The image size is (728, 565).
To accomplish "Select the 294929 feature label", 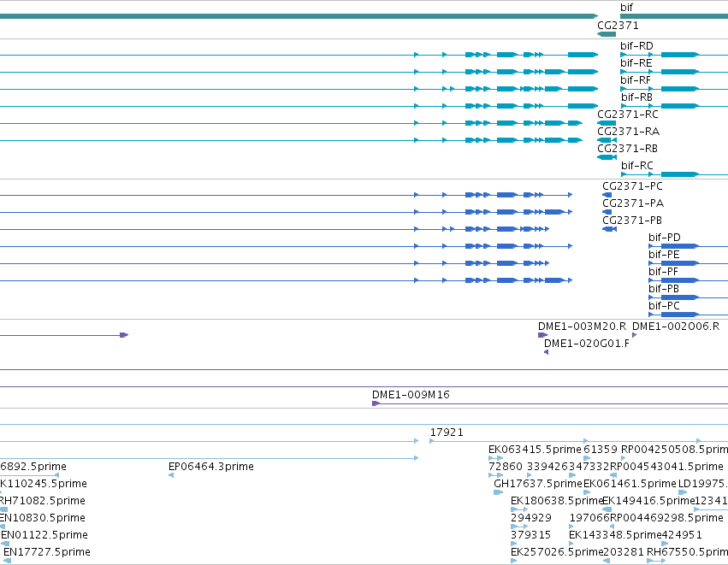I will point(531,518).
